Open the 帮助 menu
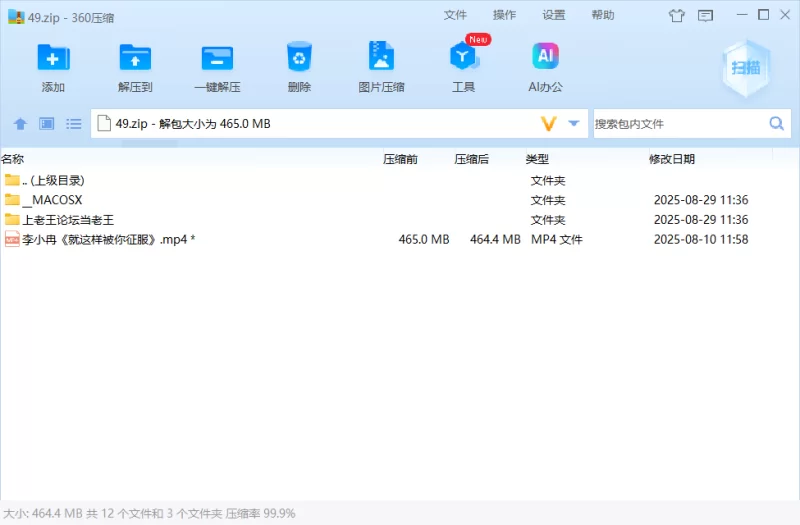Image resolution: width=800 pixels, height=525 pixels. [603, 15]
